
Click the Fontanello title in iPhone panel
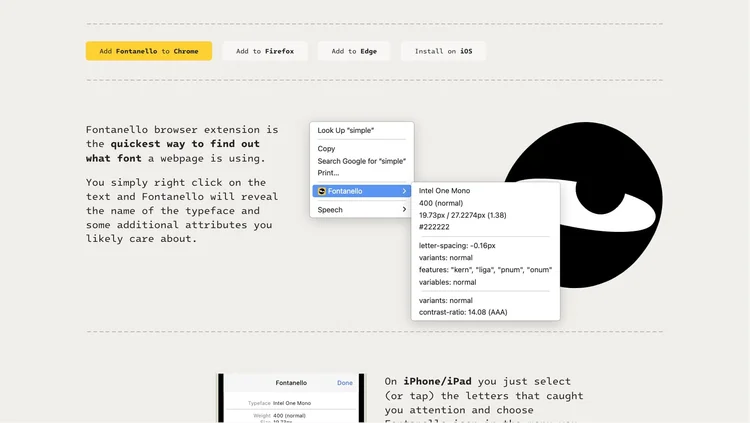tap(291, 383)
